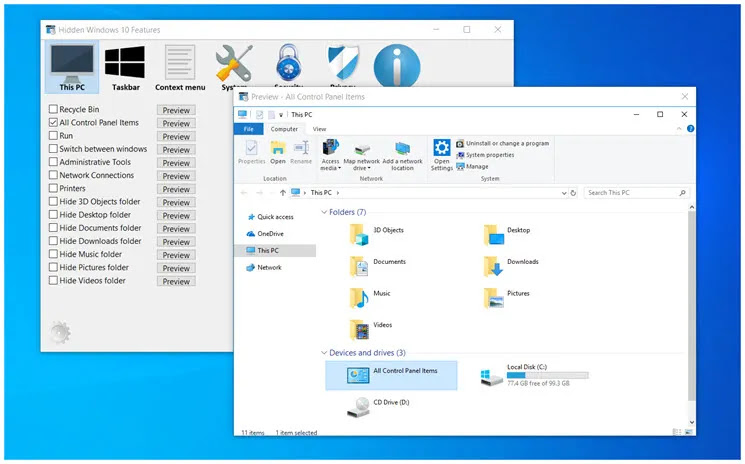
Task: Select Network in navigation pane
Action: click(264, 267)
